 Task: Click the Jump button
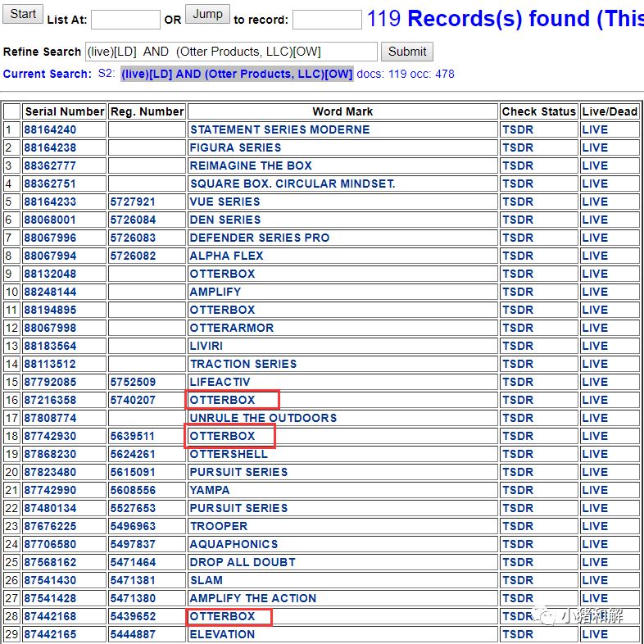(x=207, y=14)
